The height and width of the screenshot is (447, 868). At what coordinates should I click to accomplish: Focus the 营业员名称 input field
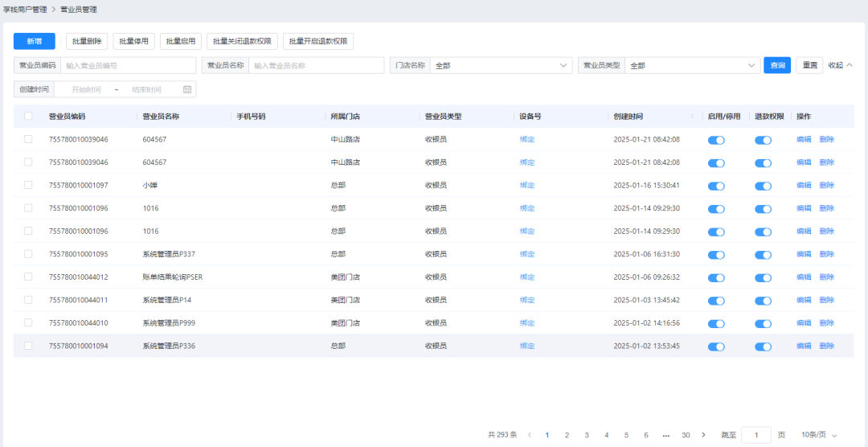pyautogui.click(x=316, y=65)
